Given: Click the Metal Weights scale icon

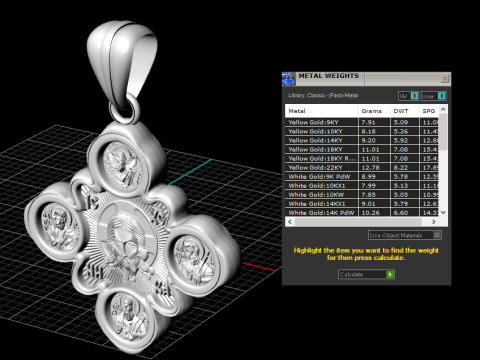Looking at the screenshot, I should [288, 79].
